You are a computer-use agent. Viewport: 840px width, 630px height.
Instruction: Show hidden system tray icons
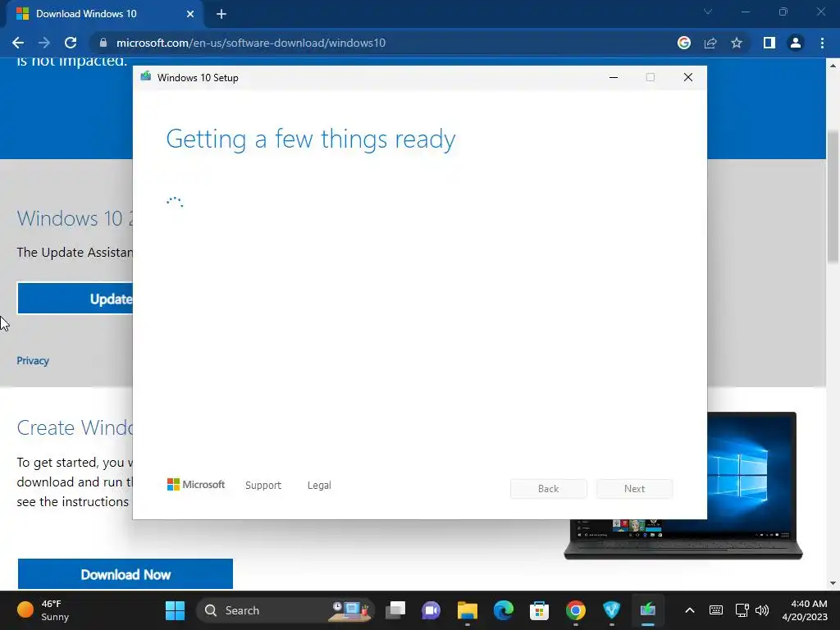[690, 610]
